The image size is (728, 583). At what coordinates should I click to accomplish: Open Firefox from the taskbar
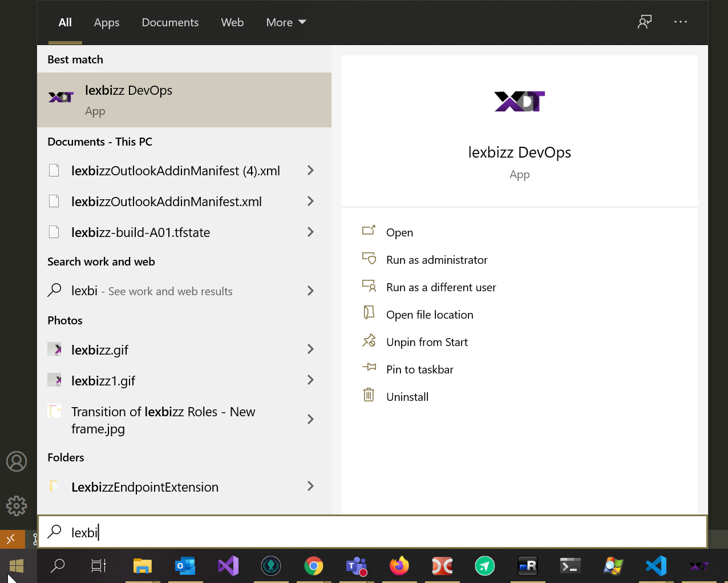tap(399, 566)
